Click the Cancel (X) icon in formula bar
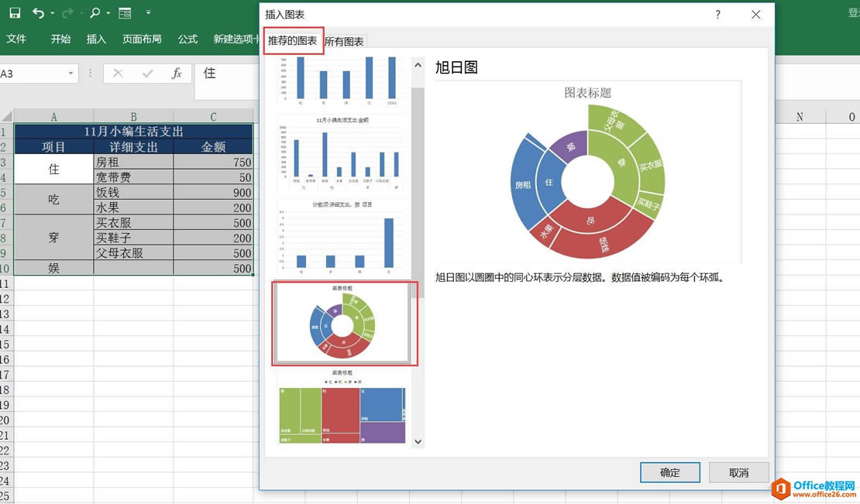 coord(117,73)
